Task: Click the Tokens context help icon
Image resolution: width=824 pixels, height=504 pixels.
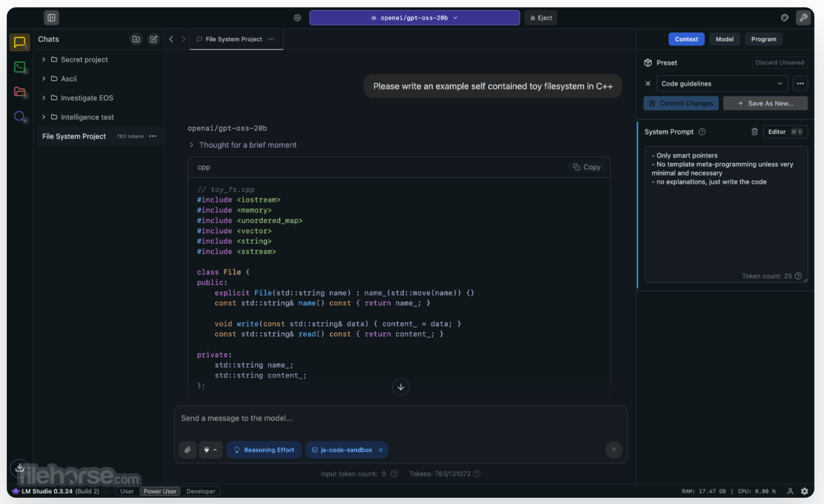Action: 477,474
